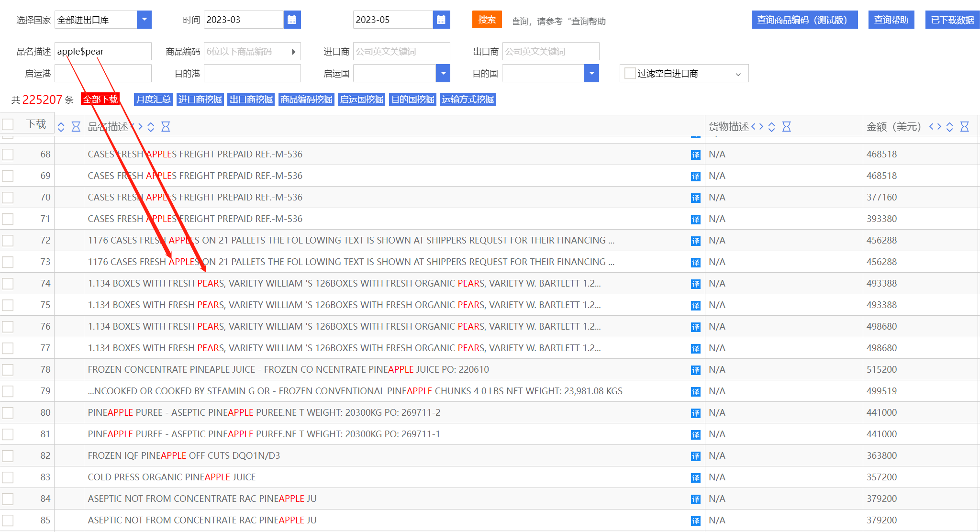Click the filter icon in 货物描述 column header
This screenshot has height=532, width=980.
tap(786, 127)
